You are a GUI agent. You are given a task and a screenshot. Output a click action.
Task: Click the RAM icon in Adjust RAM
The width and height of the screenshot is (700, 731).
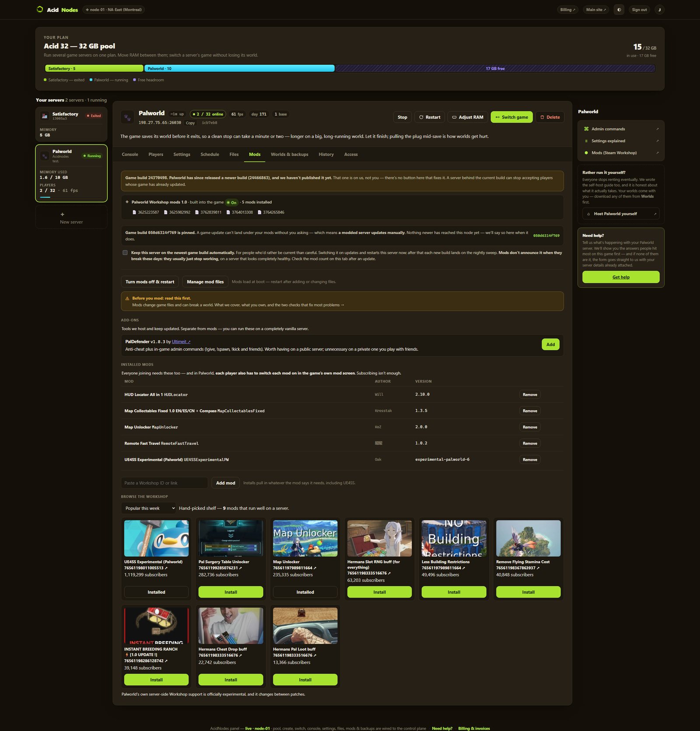click(x=454, y=117)
